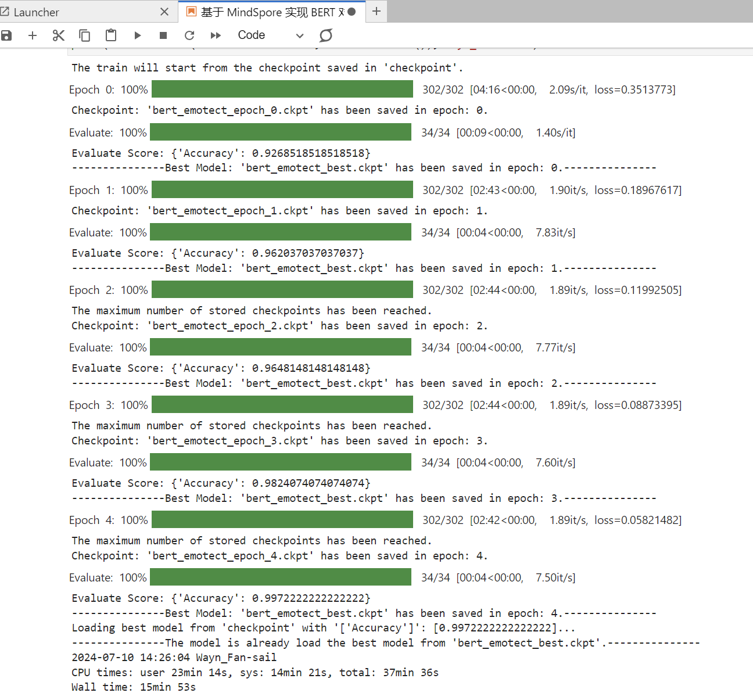Image resolution: width=753 pixels, height=700 pixels.
Task: Click the 'Evaluate Score' line showing accuracy 0.9972222222222222
Action: pos(221,598)
